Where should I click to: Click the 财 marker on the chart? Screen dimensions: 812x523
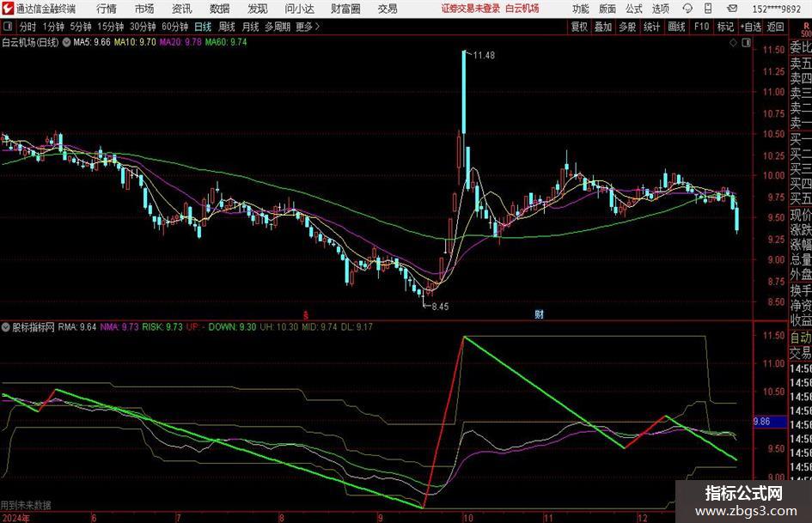click(x=539, y=313)
